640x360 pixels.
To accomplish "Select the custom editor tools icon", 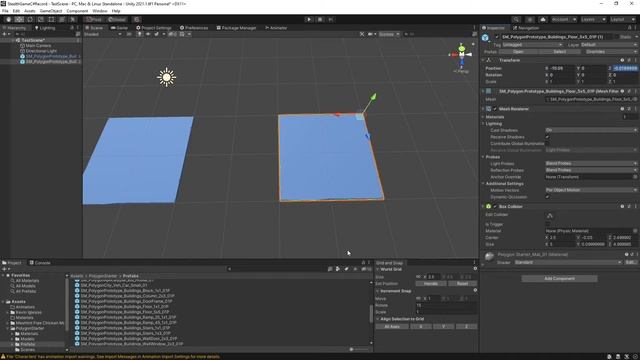I will (72, 19).
